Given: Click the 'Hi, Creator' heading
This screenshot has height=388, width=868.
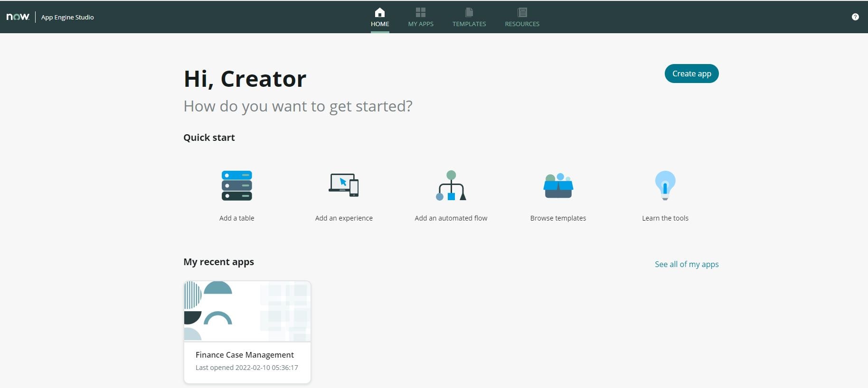Looking at the screenshot, I should point(245,79).
